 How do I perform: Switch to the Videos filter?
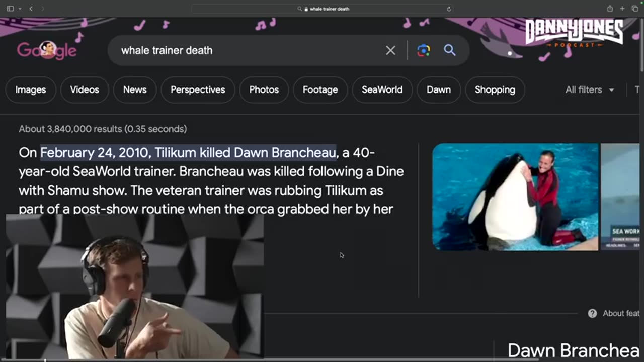coord(85,89)
